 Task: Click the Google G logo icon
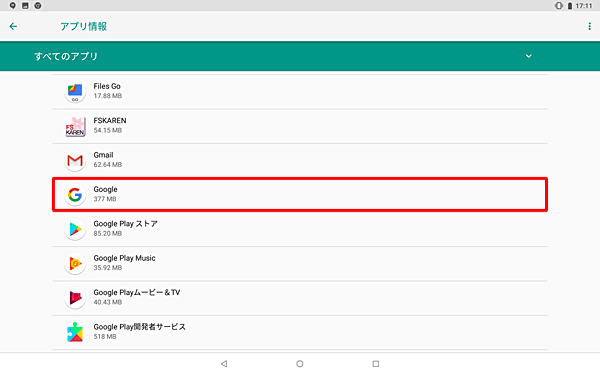(x=75, y=195)
